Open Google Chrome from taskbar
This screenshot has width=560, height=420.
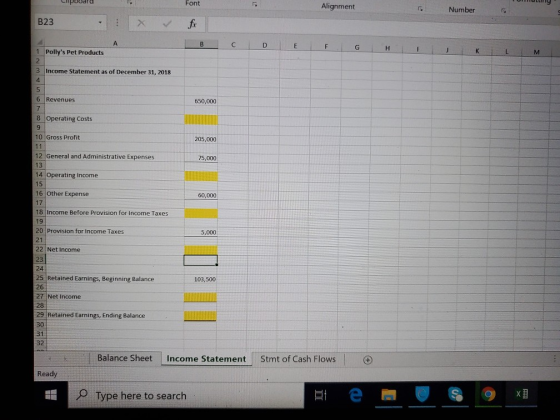[x=488, y=394]
